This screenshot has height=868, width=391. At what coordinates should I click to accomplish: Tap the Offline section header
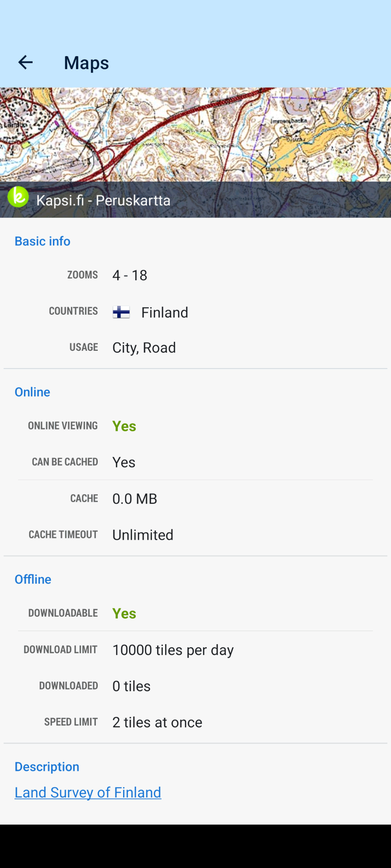tap(33, 579)
